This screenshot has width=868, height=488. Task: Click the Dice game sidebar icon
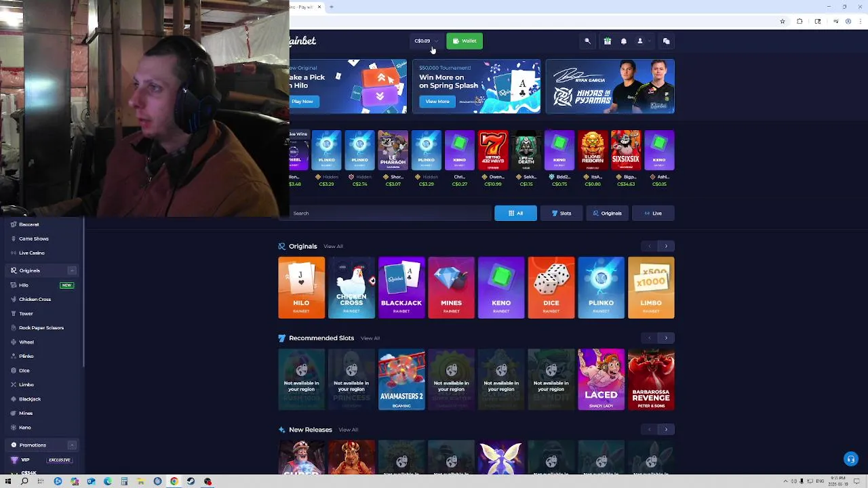click(14, 371)
